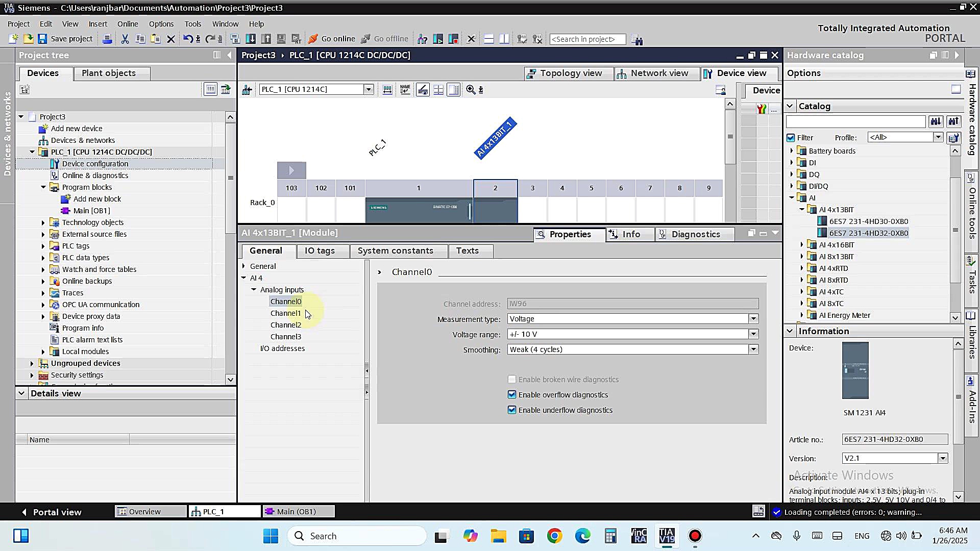Viewport: 980px width, 551px height.
Task: Toggle Enable underflow diagnostics checkbox
Action: pos(512,410)
